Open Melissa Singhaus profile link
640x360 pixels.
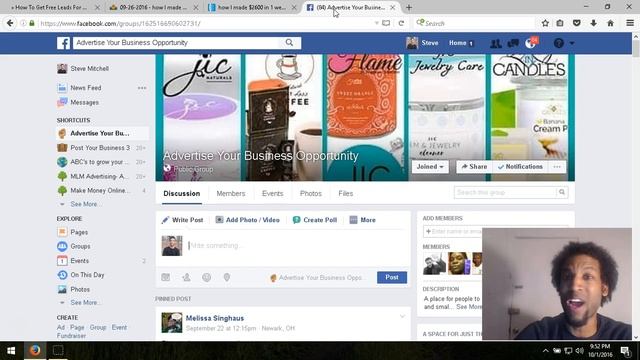point(215,318)
